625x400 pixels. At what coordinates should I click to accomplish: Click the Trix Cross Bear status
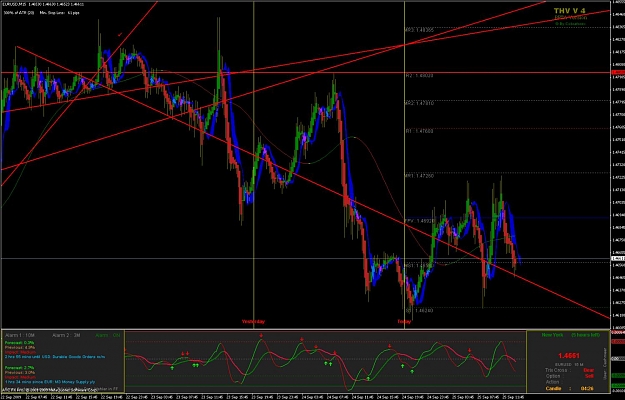pos(570,370)
